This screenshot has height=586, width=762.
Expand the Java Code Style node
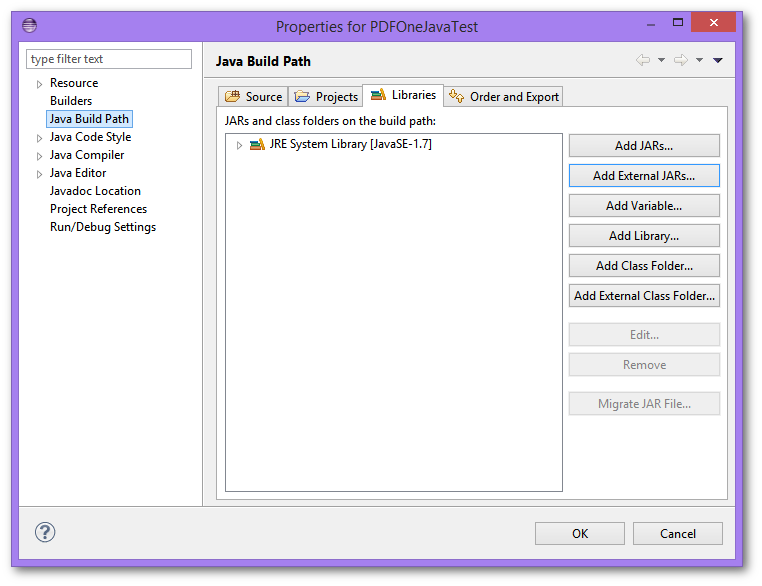39,138
